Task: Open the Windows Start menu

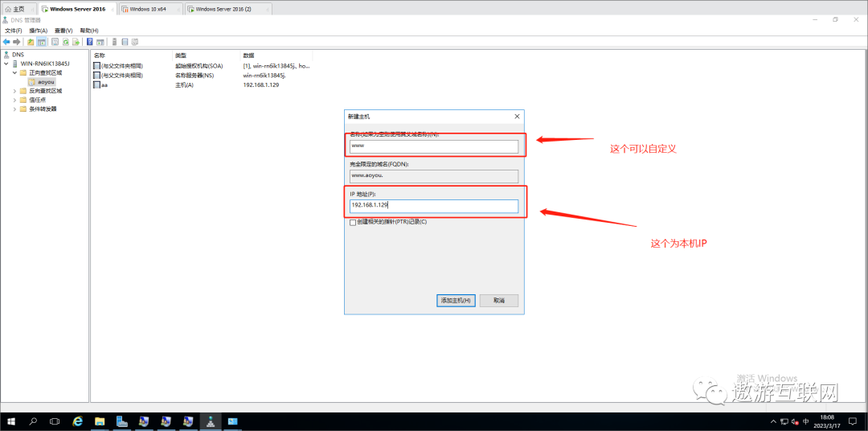Action: (10, 421)
